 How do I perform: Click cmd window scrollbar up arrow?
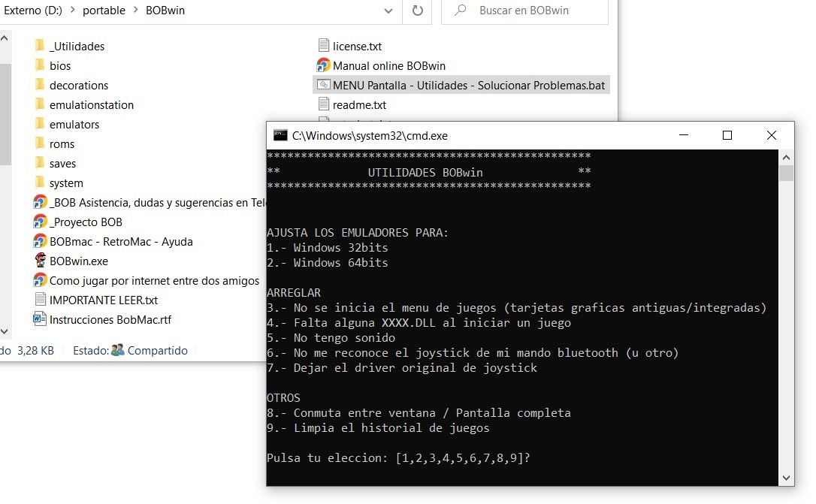pos(786,157)
